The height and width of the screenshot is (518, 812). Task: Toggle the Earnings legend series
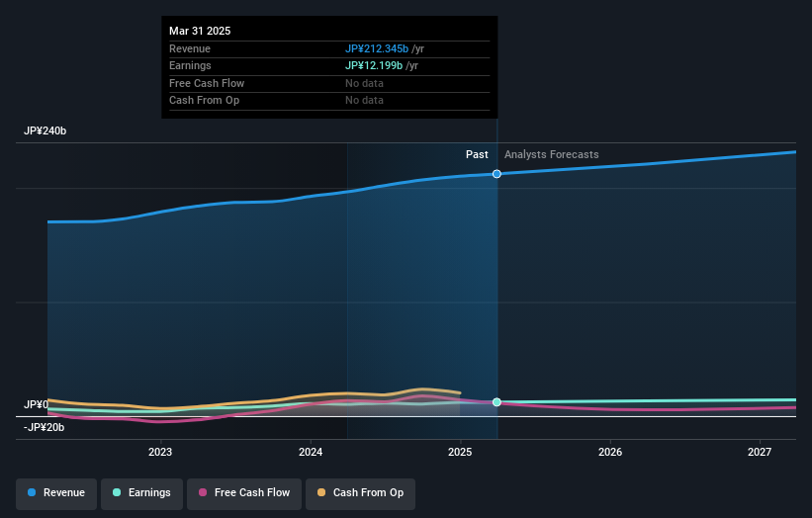pos(141,493)
